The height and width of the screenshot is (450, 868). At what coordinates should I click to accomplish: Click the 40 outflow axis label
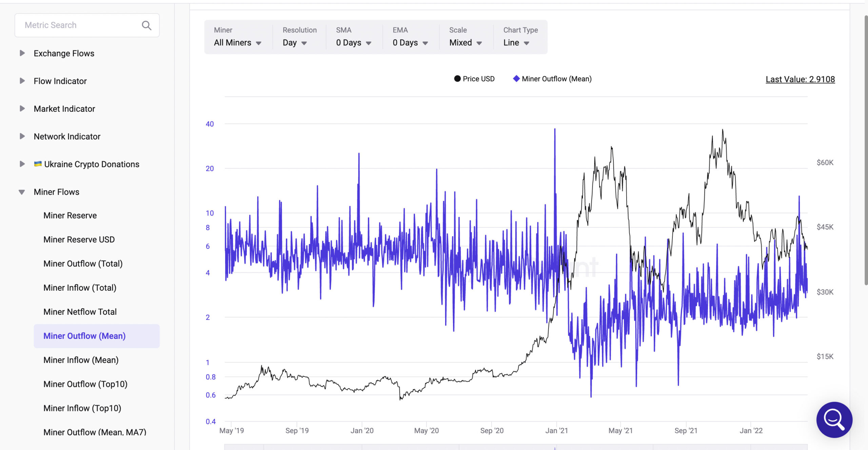click(210, 124)
